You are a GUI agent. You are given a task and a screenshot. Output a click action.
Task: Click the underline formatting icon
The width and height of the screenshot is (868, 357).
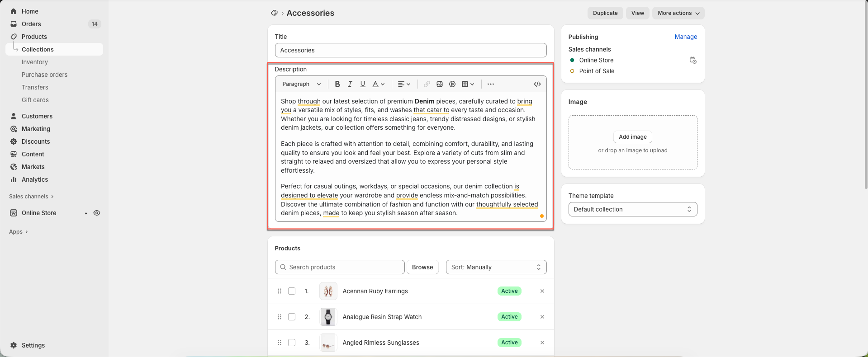(x=362, y=84)
